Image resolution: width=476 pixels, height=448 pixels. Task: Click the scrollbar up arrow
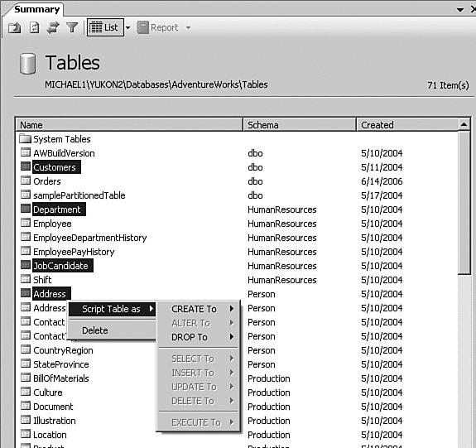tap(464, 124)
